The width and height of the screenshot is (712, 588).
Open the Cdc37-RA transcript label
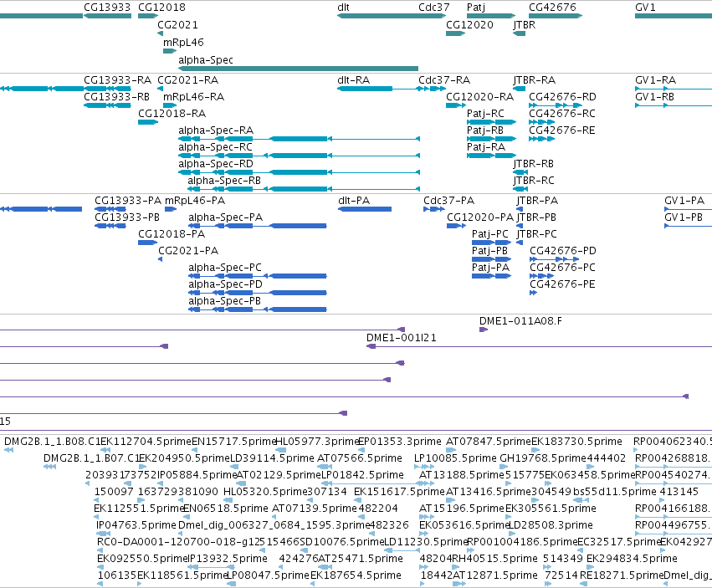[444, 80]
